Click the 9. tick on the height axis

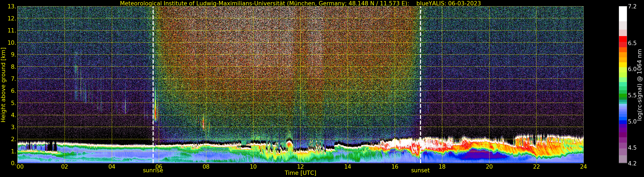[14, 55]
